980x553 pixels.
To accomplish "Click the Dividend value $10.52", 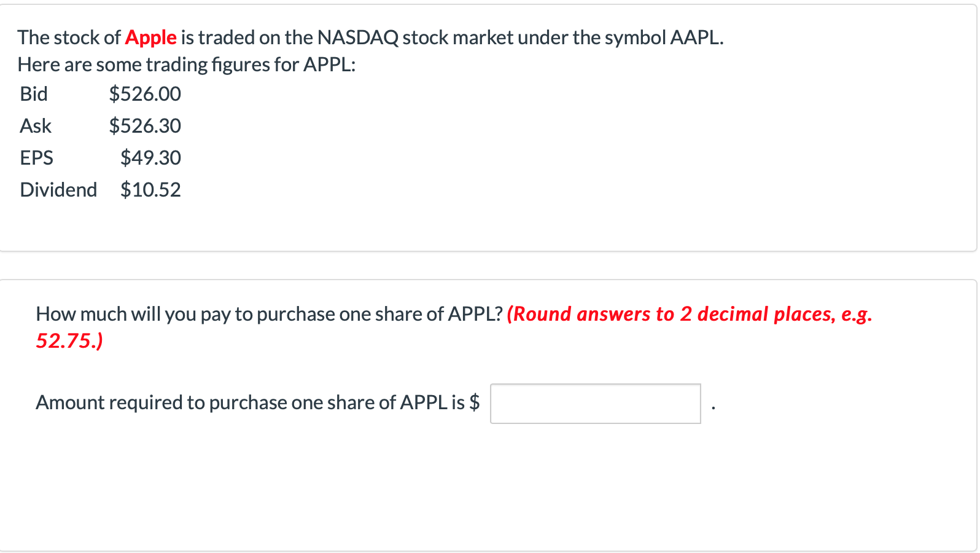I will click(150, 190).
